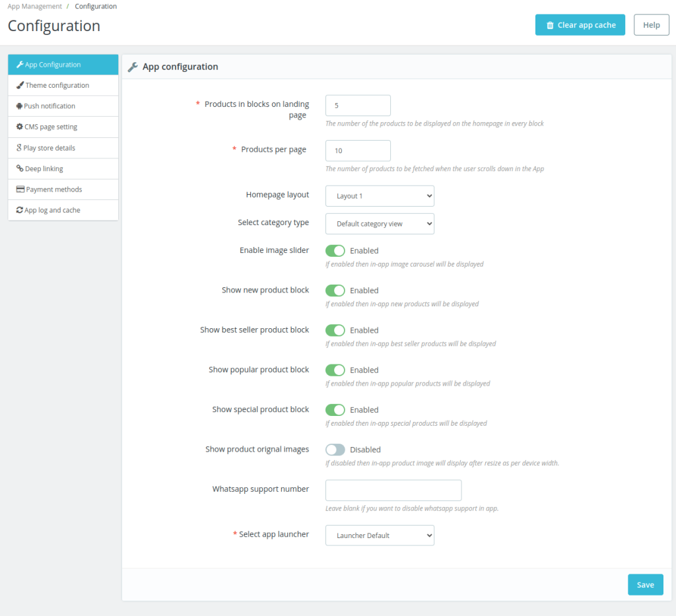Go to Push notification tab
Viewport: 676px width, 616px height.
[63, 106]
